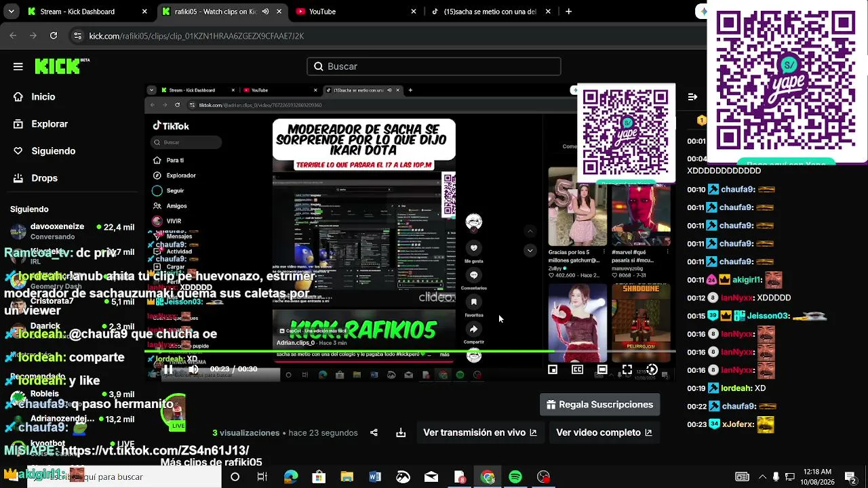This screenshot has width=868, height=488.
Task: Open Google Chrome from taskbar
Action: 488,477
